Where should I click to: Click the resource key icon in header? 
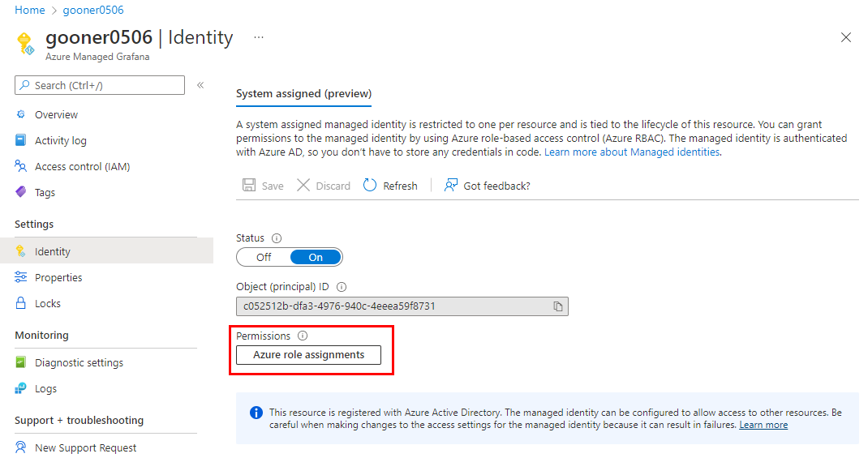point(25,44)
